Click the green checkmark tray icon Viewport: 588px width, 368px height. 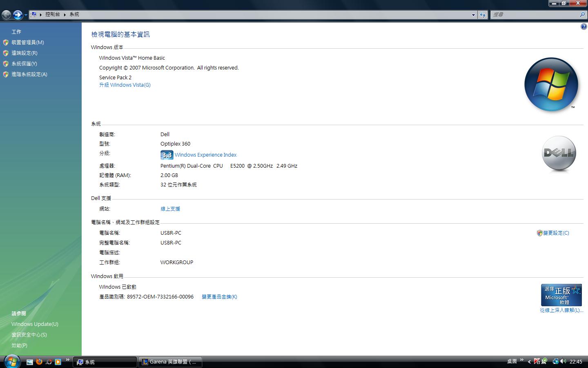pyautogui.click(x=544, y=361)
